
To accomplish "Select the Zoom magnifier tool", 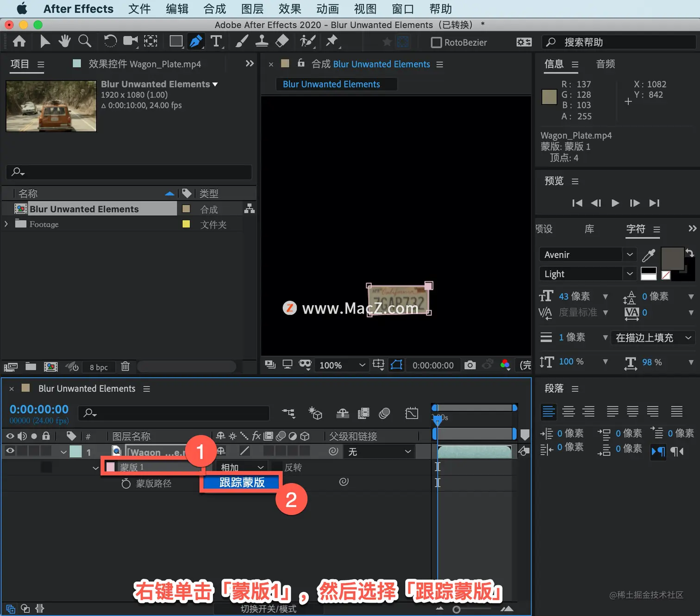I will (x=85, y=42).
